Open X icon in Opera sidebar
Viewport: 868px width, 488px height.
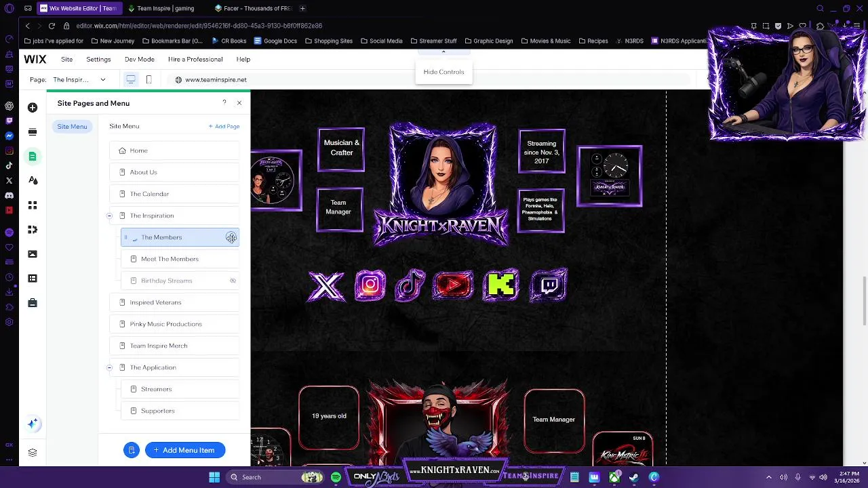tap(9, 180)
